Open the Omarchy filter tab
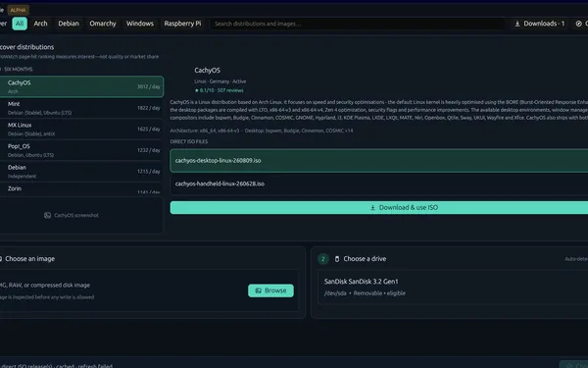This screenshot has height=368, width=588. click(x=103, y=24)
